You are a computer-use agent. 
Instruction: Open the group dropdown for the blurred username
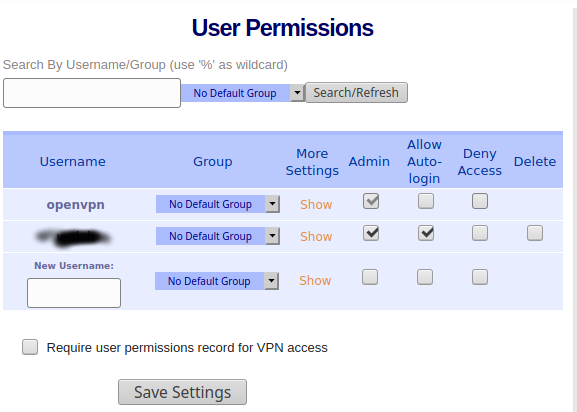[218, 236]
